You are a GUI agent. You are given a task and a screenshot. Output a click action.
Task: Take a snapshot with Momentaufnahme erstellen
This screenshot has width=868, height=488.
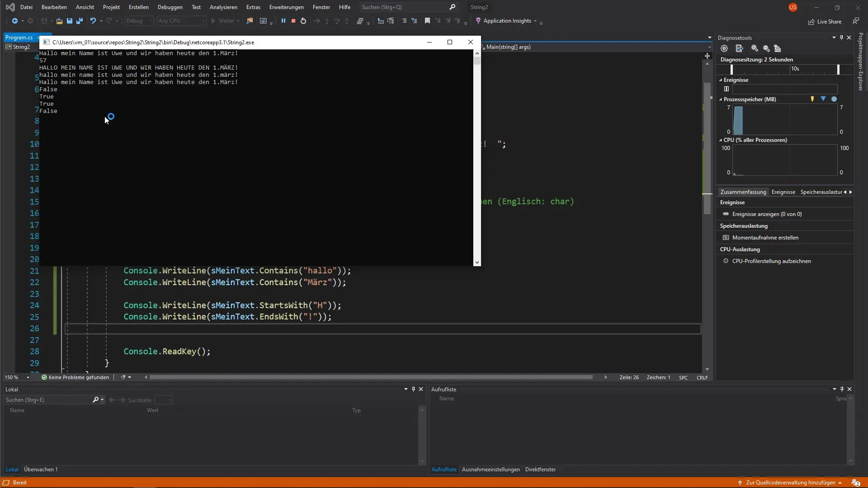point(765,238)
